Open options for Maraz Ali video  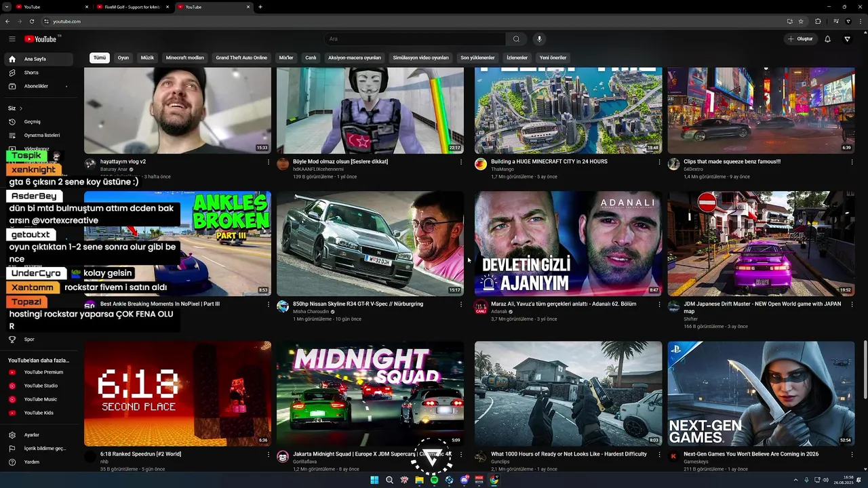pyautogui.click(x=659, y=304)
